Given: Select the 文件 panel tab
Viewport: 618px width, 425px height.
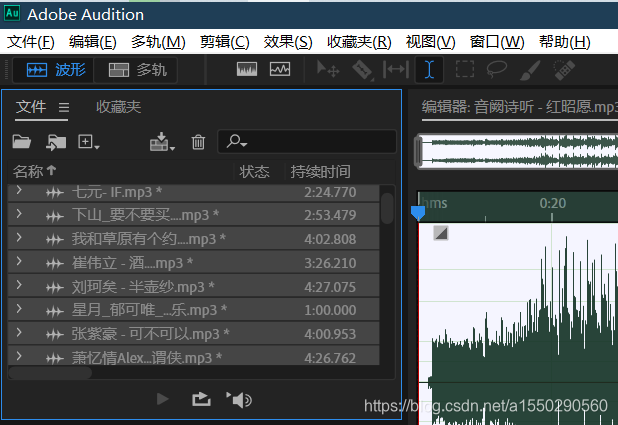Looking at the screenshot, I should coord(31,107).
